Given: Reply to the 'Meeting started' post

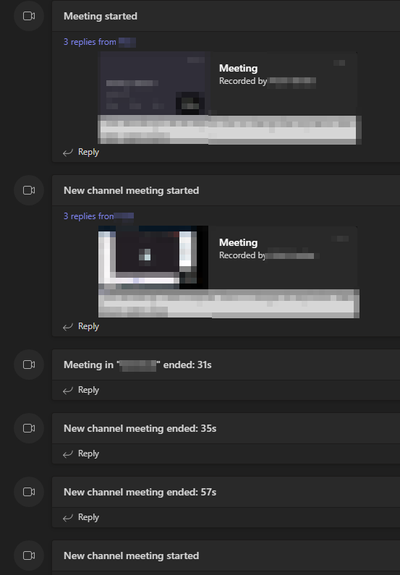Looking at the screenshot, I should [81, 152].
